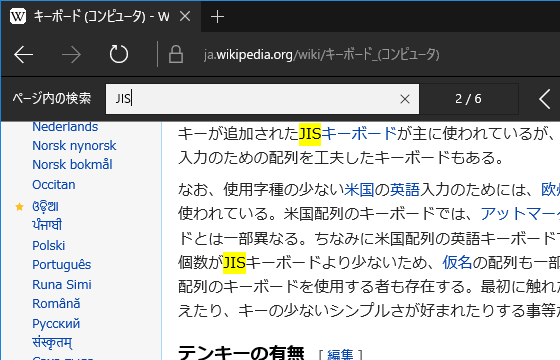Clear the JIS search field
The width and height of the screenshot is (560, 360).
[x=405, y=99]
